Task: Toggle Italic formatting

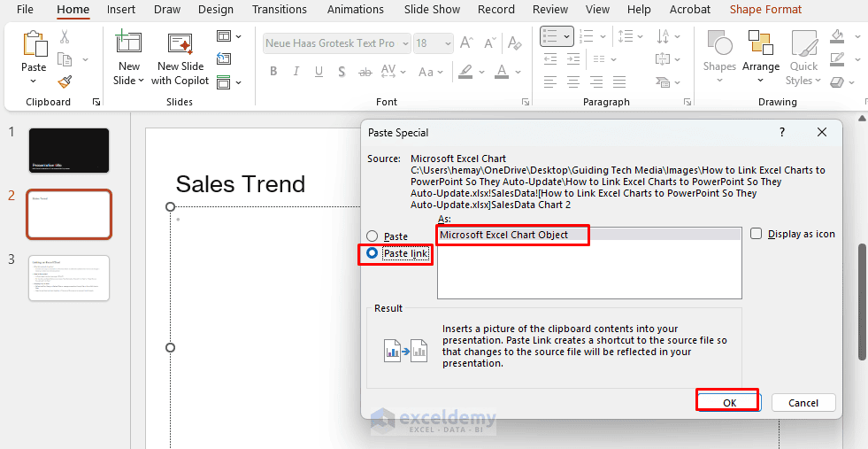Action: point(296,72)
